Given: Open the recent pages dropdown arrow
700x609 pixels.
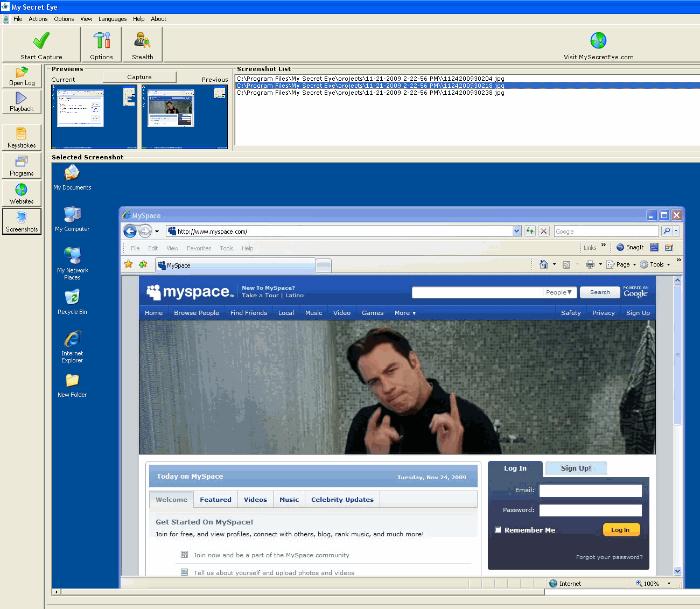Looking at the screenshot, I should click(157, 232).
